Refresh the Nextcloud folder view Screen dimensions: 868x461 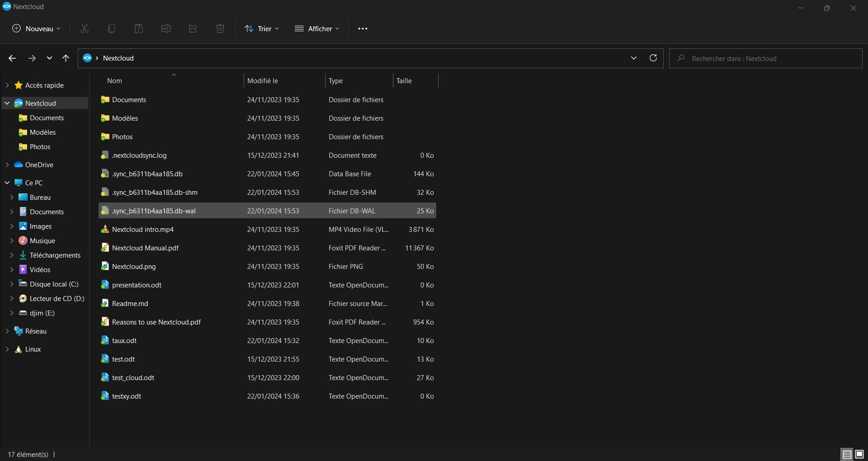pos(653,58)
